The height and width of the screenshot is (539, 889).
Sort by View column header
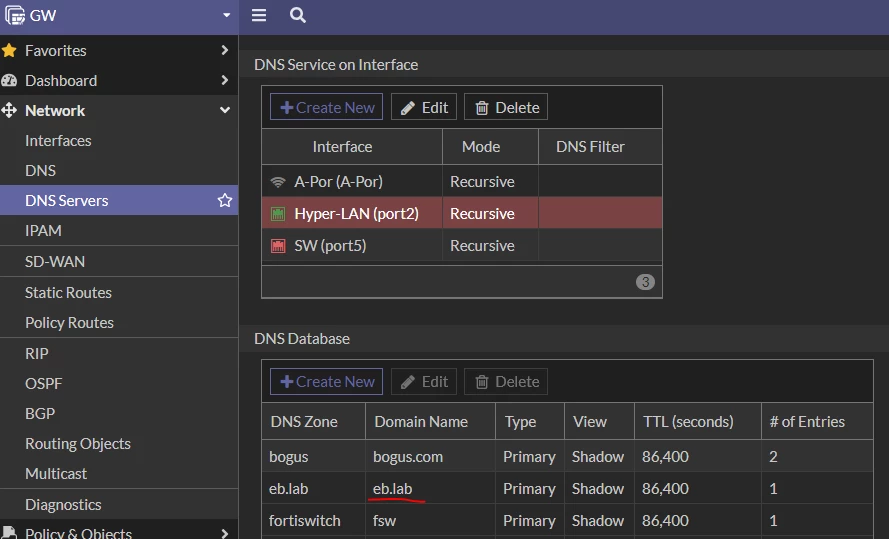(x=590, y=422)
